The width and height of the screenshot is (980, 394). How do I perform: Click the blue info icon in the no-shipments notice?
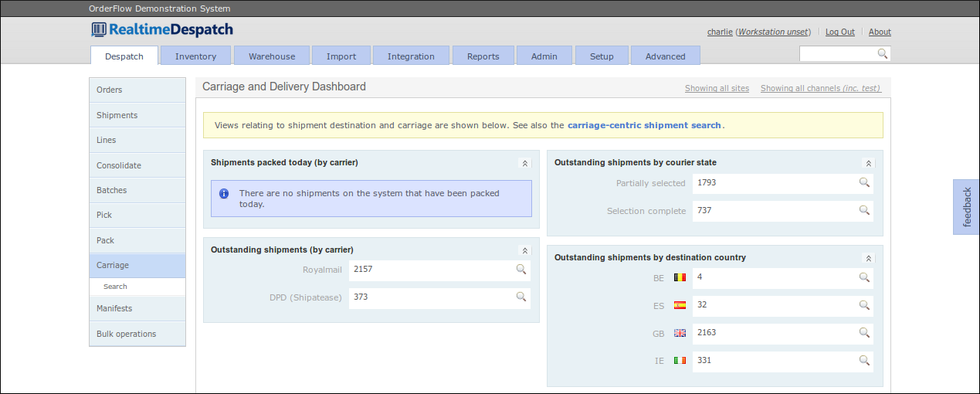pos(224,193)
